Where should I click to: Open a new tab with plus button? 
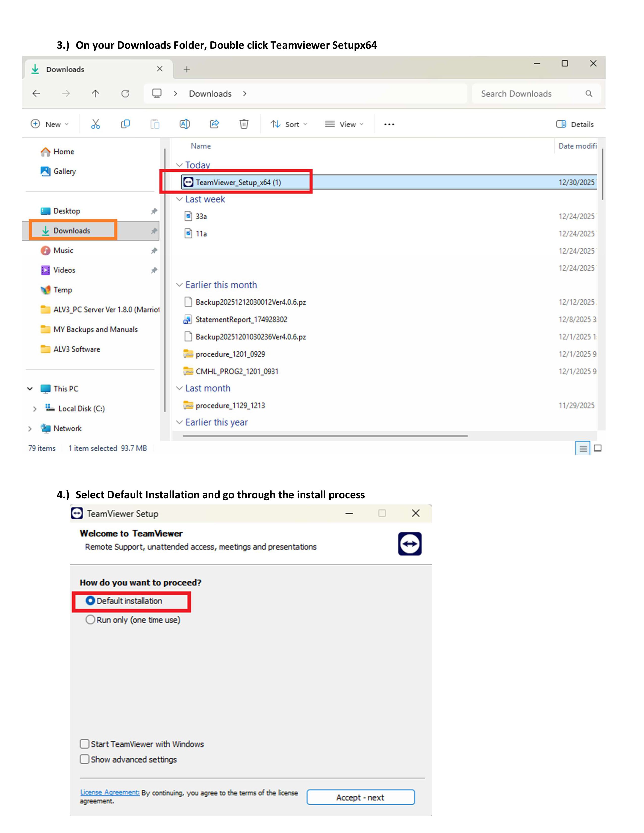tap(187, 69)
